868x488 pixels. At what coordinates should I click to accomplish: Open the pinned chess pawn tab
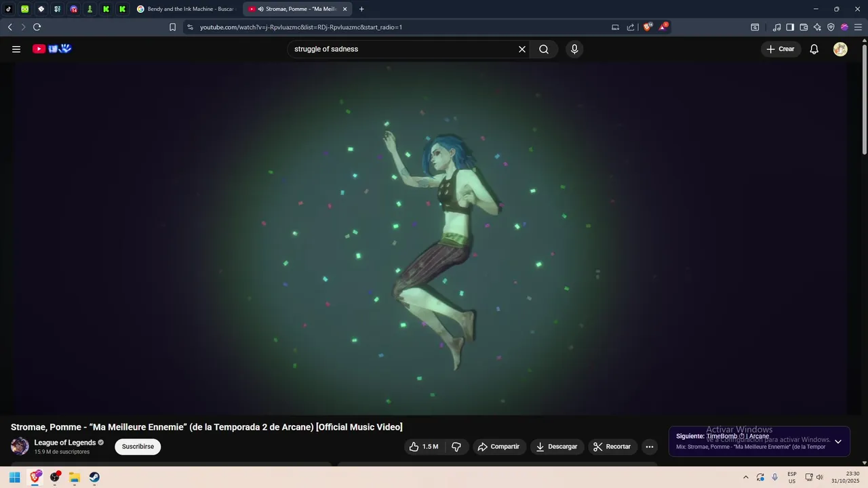(x=90, y=9)
